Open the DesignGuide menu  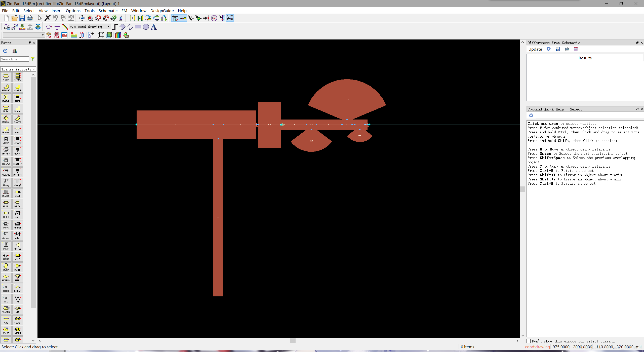click(162, 11)
